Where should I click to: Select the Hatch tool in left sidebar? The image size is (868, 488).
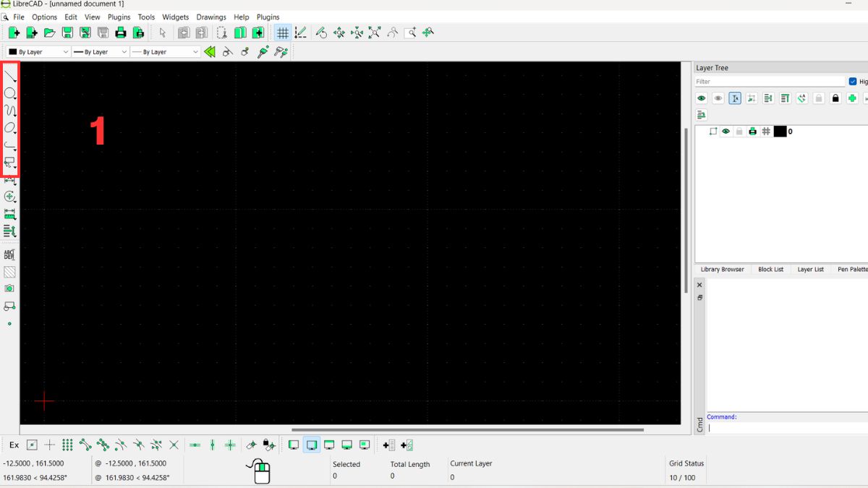point(9,272)
